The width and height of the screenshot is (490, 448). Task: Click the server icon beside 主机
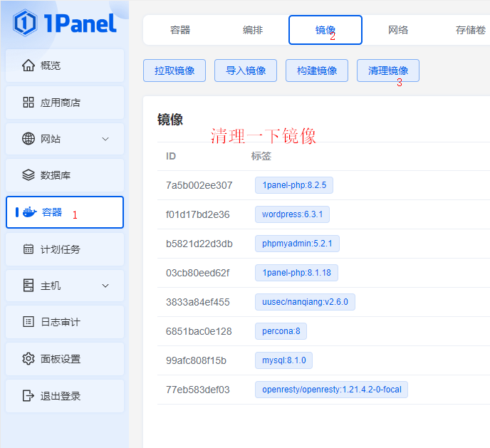pyautogui.click(x=28, y=286)
